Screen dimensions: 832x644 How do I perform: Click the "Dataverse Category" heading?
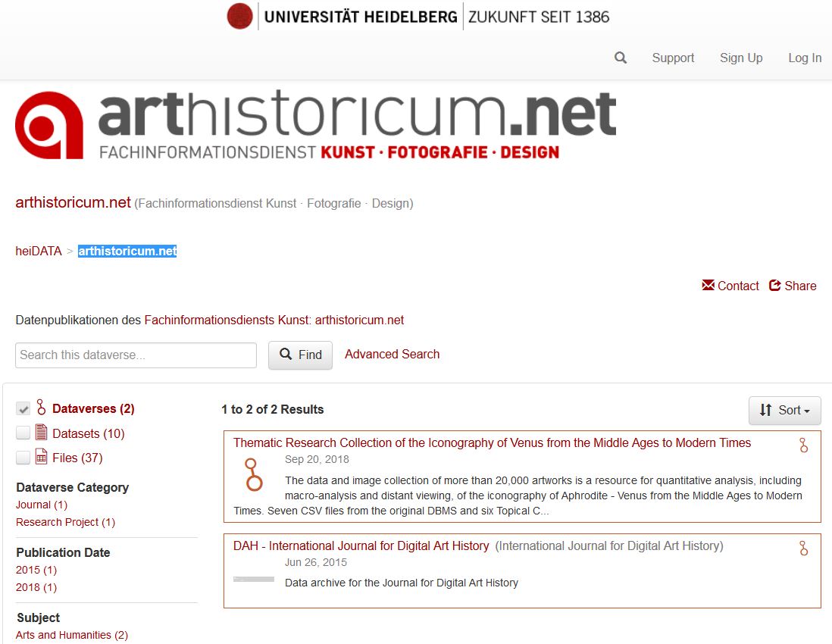point(72,487)
